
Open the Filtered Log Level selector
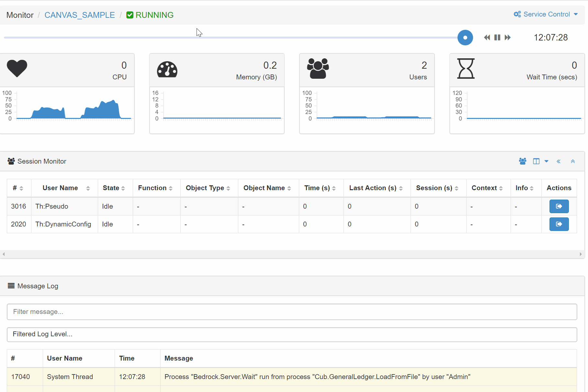[292, 334]
